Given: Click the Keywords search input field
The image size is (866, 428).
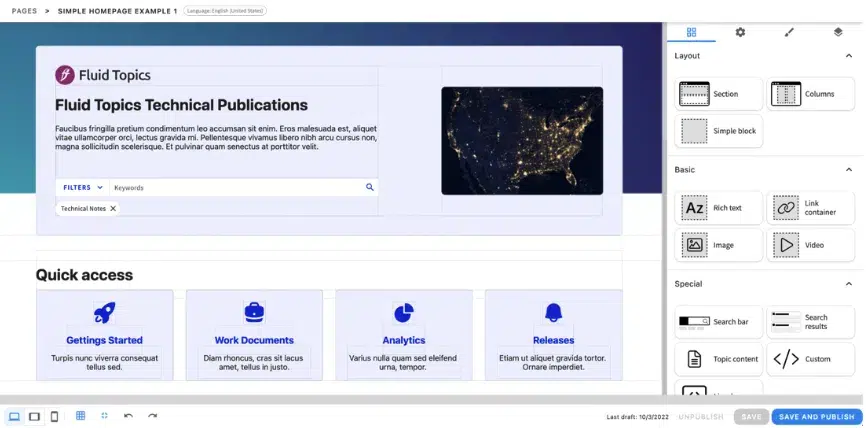Looking at the screenshot, I should click(235, 187).
